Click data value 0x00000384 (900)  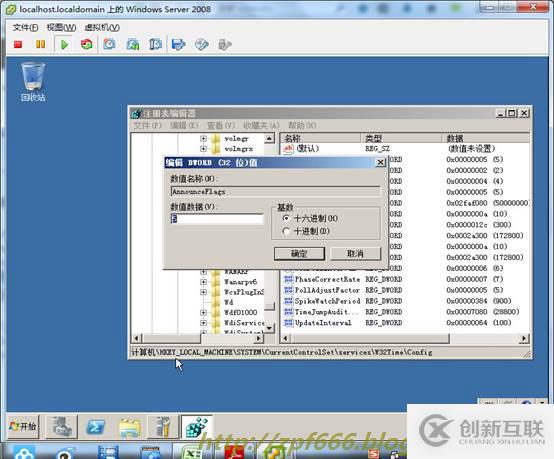[x=479, y=301]
